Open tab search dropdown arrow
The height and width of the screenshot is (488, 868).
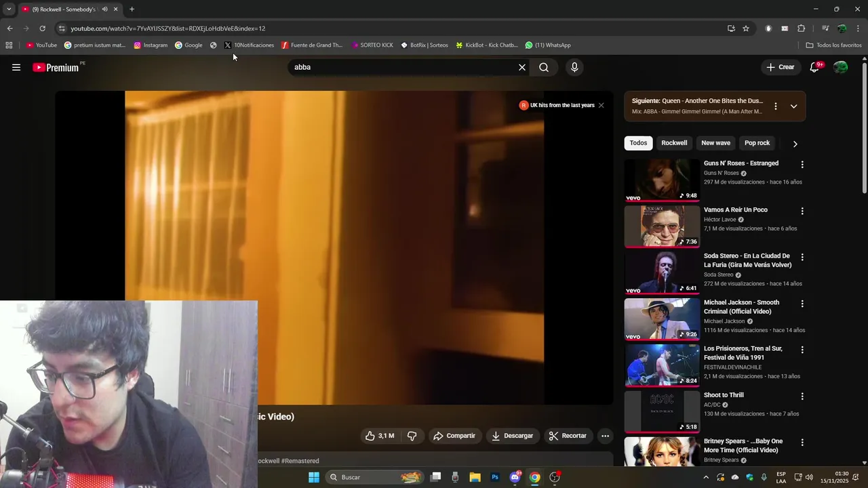click(9, 9)
